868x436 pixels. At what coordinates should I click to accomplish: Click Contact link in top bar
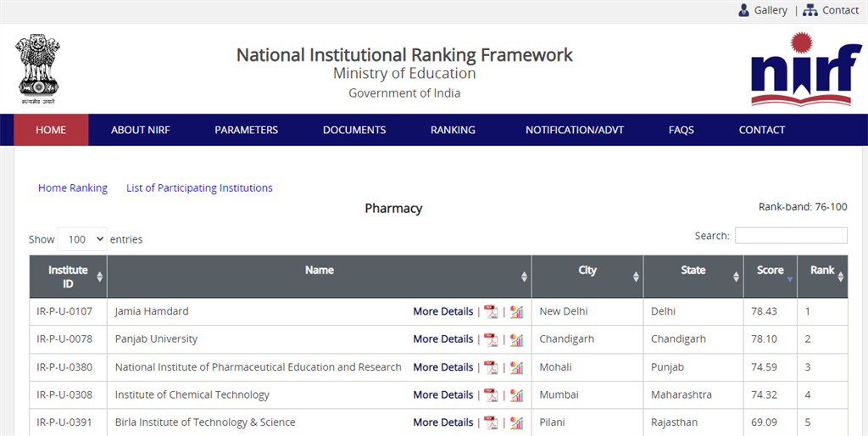pyautogui.click(x=840, y=10)
